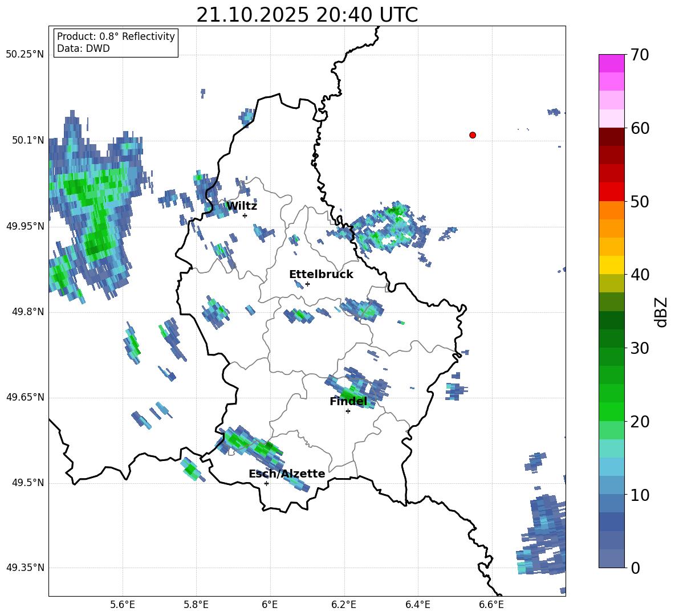Click the 0 dBZ colorbar label
This screenshot has width=675, height=616.
point(635,568)
